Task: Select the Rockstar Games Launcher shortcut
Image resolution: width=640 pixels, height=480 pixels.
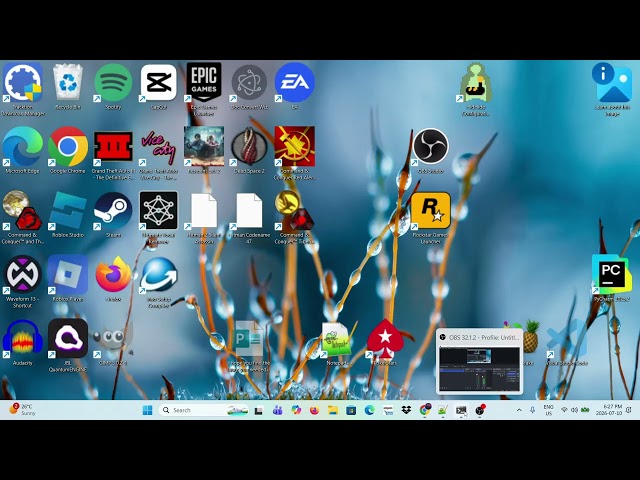Action: 430,211
